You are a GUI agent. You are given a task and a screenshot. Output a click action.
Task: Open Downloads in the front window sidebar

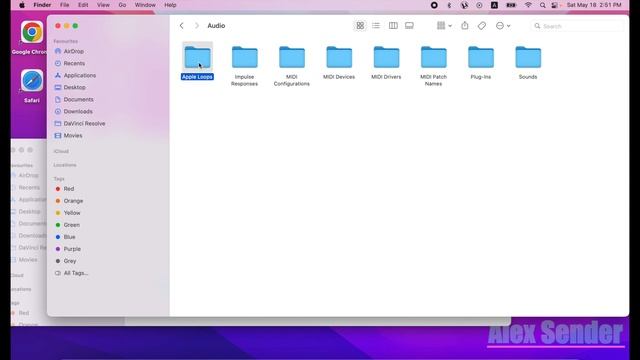78,111
